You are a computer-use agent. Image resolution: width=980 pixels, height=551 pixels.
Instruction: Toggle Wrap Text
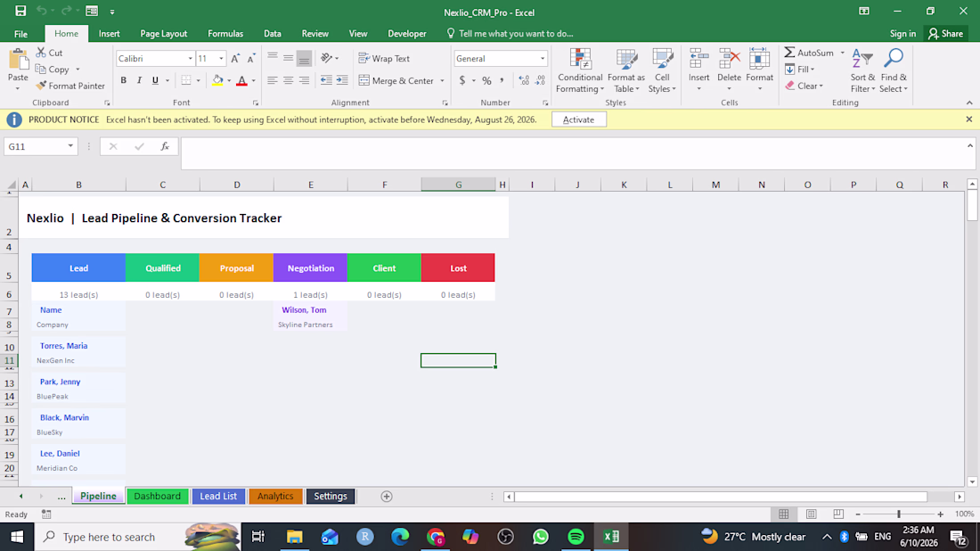click(x=384, y=58)
